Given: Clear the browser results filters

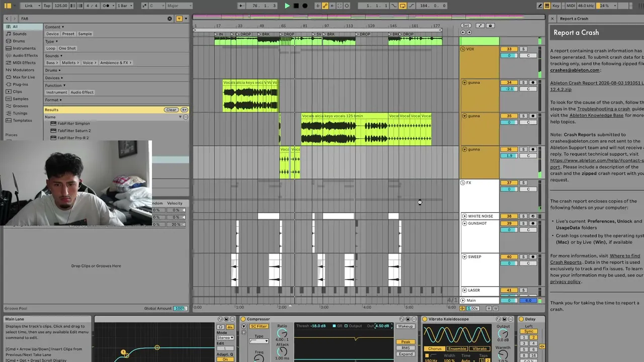Looking at the screenshot, I should (171, 110).
